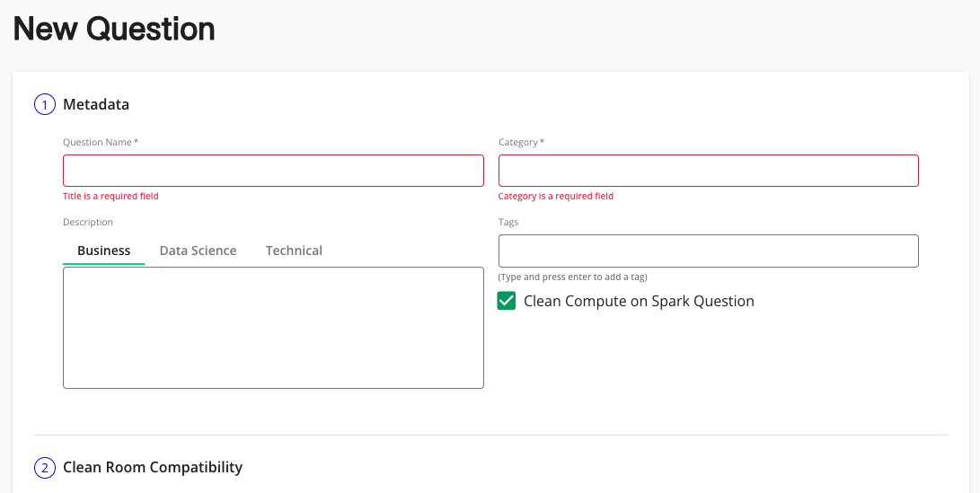The height and width of the screenshot is (493, 980).
Task: Click the step 1 circle icon
Action: pos(45,105)
